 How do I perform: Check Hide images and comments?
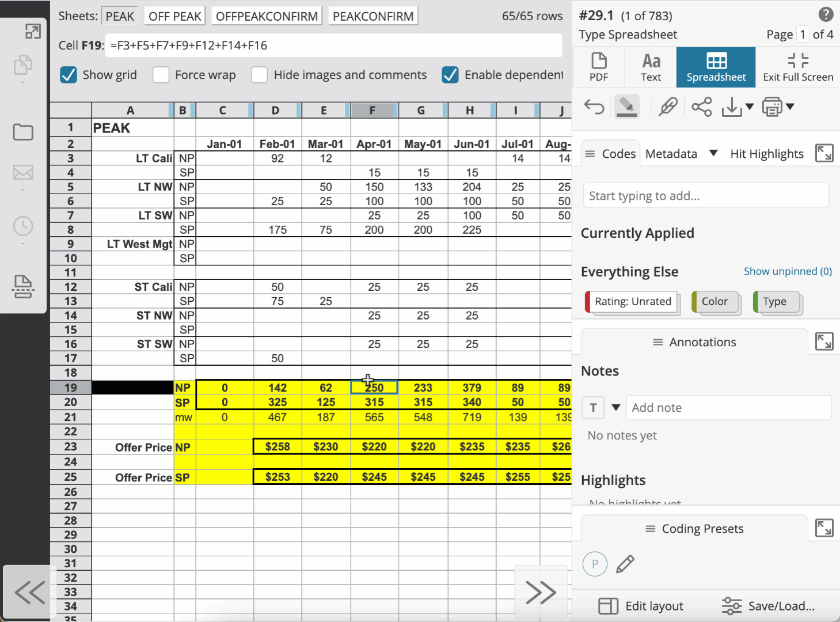pos(260,75)
